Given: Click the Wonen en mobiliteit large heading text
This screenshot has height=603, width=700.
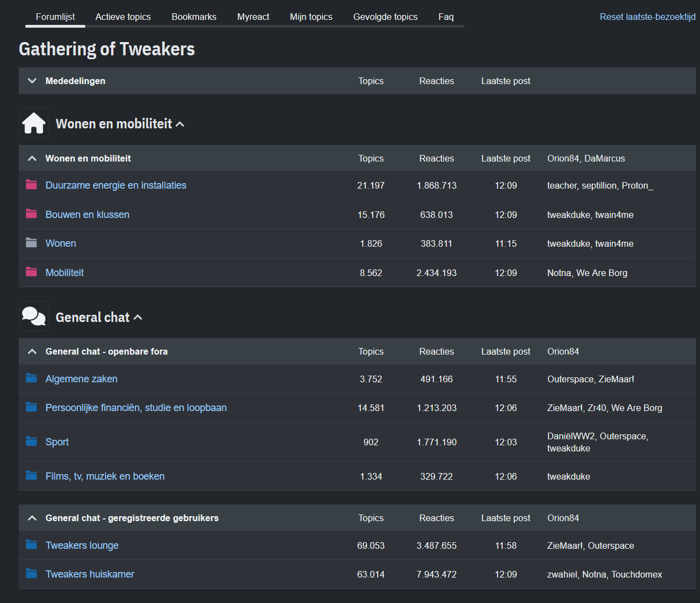Looking at the screenshot, I should (114, 124).
